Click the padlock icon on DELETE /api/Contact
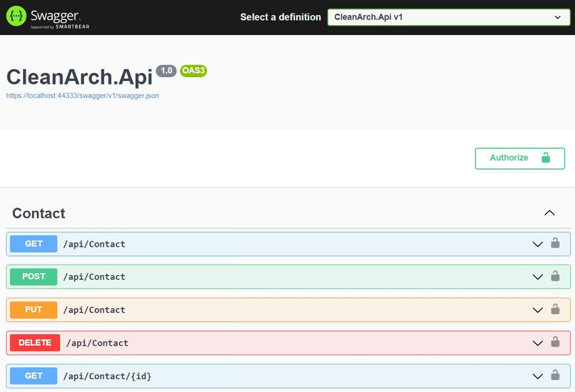Image resolution: width=575 pixels, height=392 pixels. tap(556, 343)
